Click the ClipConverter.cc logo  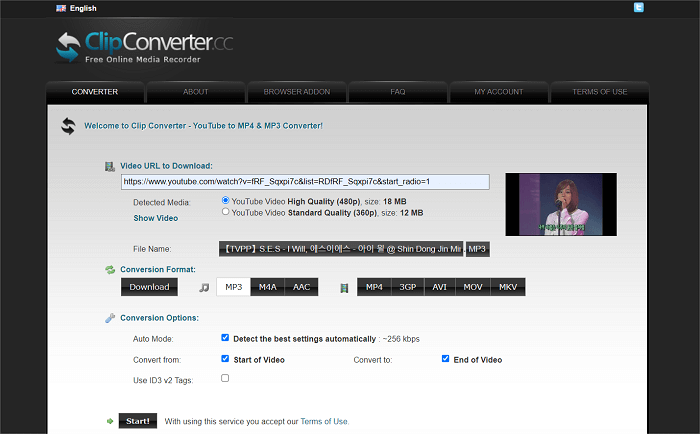(144, 46)
